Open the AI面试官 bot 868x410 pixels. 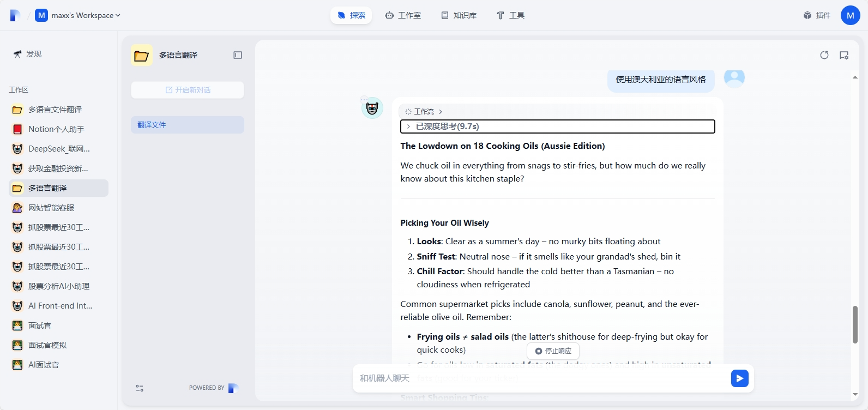[x=59, y=365]
